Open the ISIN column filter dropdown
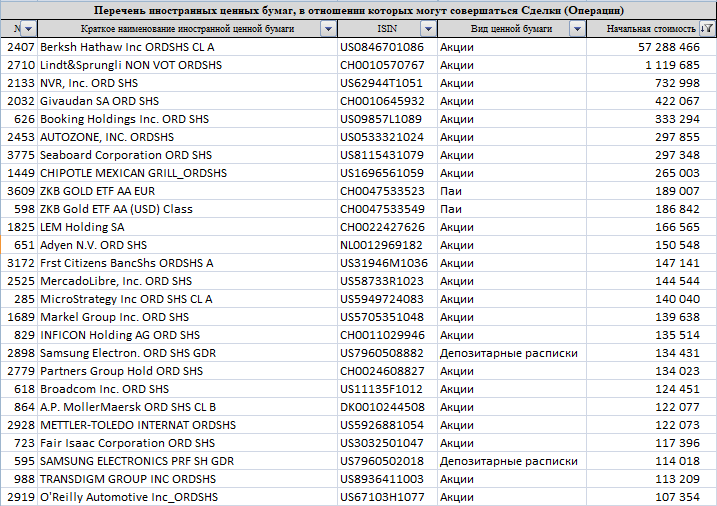Image resolution: width=717 pixels, height=506 pixels. click(x=428, y=29)
